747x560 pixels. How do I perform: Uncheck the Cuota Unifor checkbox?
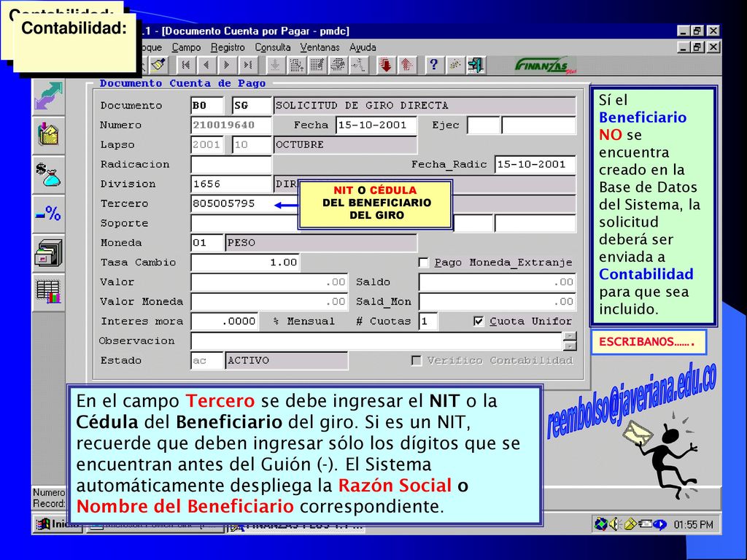tap(479, 322)
